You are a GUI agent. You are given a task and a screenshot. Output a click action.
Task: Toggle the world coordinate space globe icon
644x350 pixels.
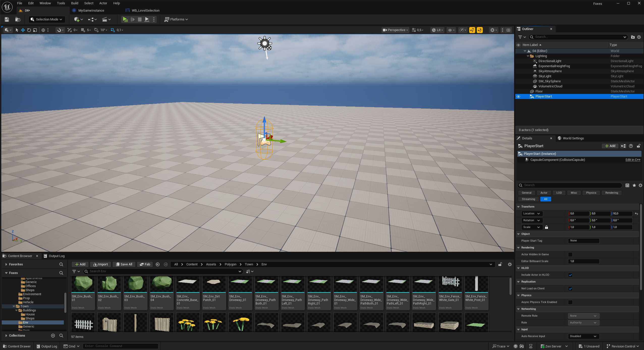43,30
